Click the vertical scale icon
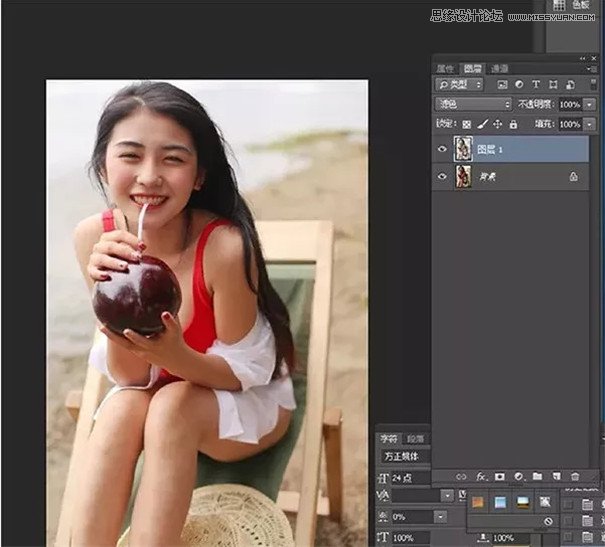The image size is (605, 547). (383, 537)
